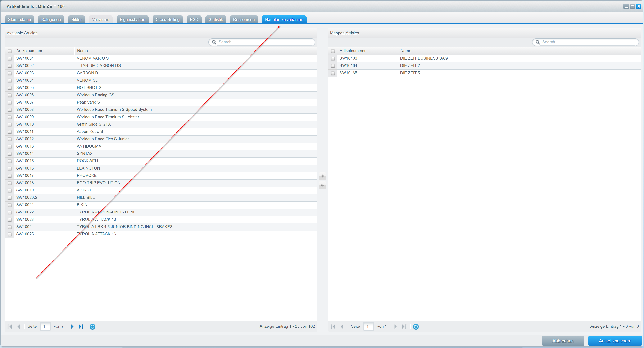The height and width of the screenshot is (348, 644).
Task: Focus the Available Articles search field
Action: [x=262, y=42]
